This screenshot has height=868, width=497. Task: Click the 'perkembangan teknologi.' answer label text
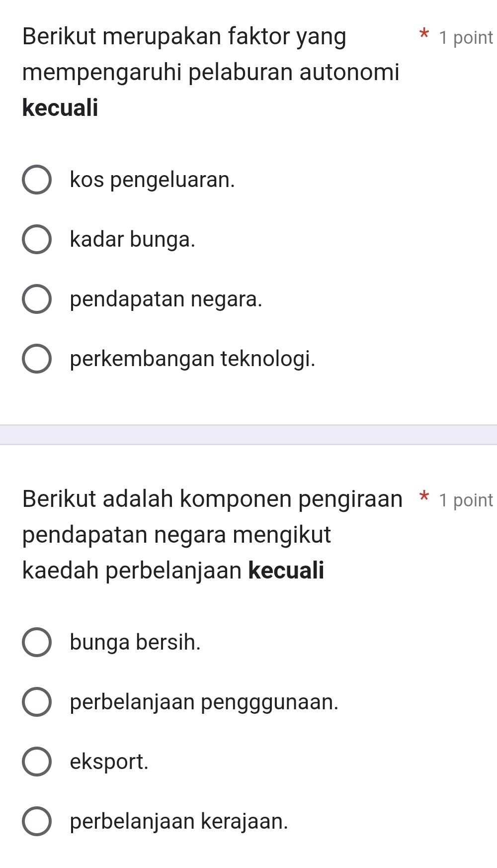(x=193, y=359)
